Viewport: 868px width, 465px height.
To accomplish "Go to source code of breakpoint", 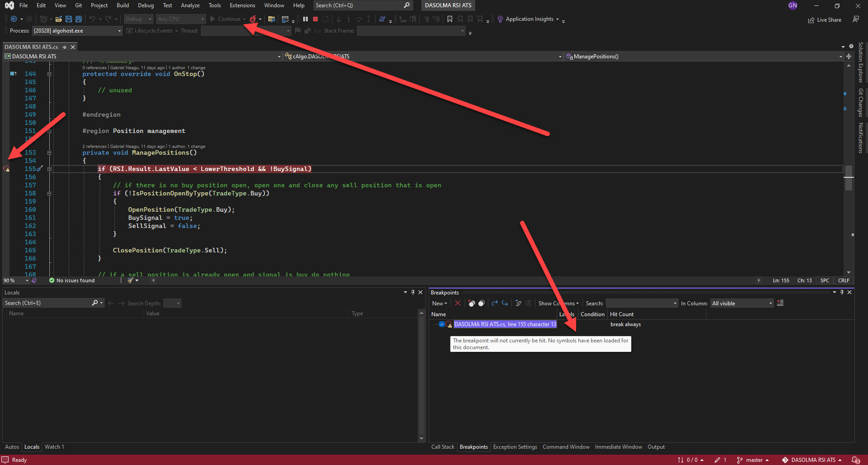I will (518, 303).
